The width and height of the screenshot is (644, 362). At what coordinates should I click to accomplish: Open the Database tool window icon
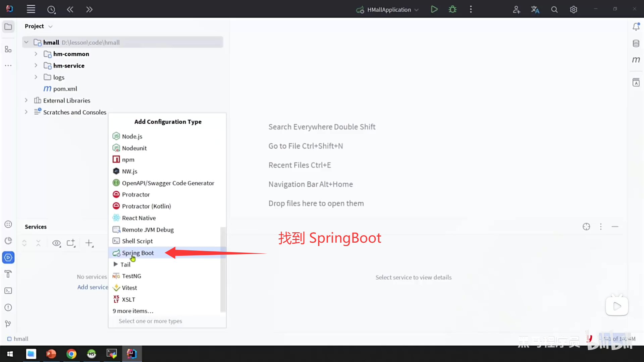(636, 43)
